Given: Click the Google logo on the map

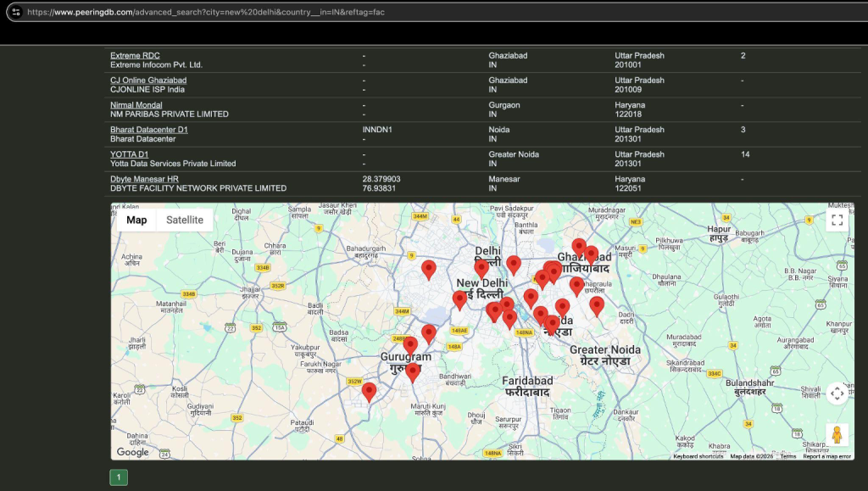Looking at the screenshot, I should 133,452.
